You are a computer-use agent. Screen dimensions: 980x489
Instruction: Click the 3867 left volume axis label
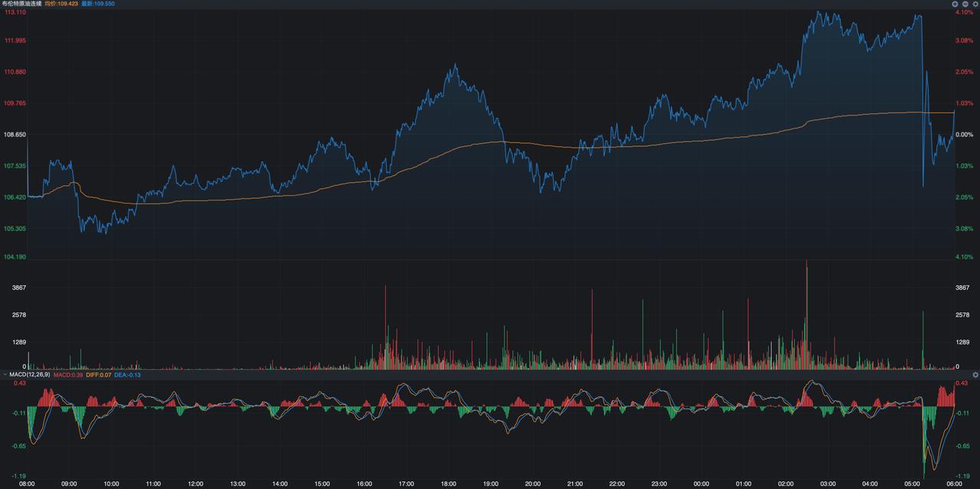pos(19,288)
